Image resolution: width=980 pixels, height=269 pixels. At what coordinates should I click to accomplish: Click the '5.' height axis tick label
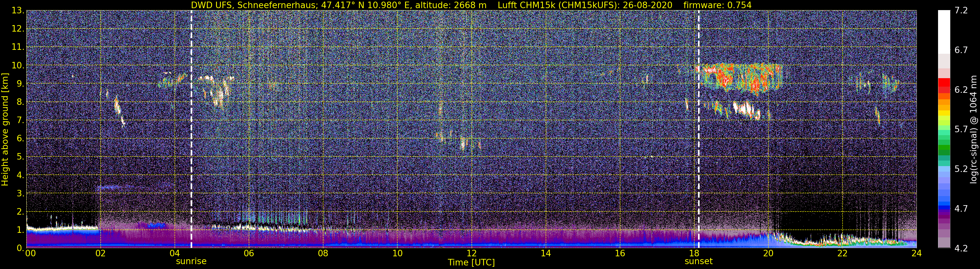20,157
